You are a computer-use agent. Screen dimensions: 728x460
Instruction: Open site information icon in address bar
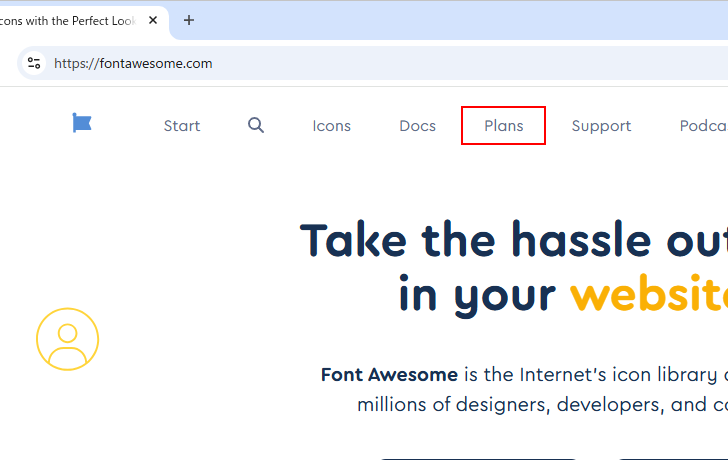click(34, 63)
